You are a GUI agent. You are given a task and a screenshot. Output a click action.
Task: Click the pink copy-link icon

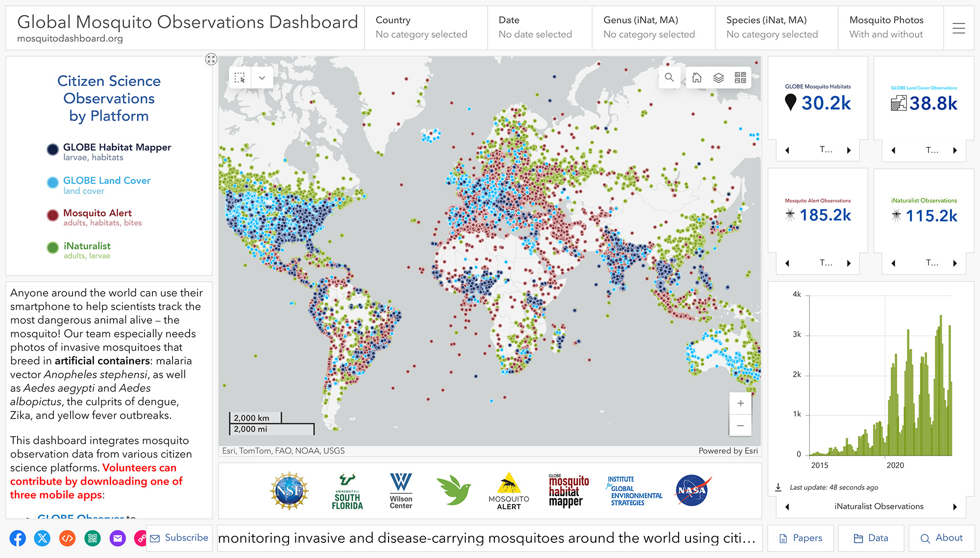click(140, 538)
